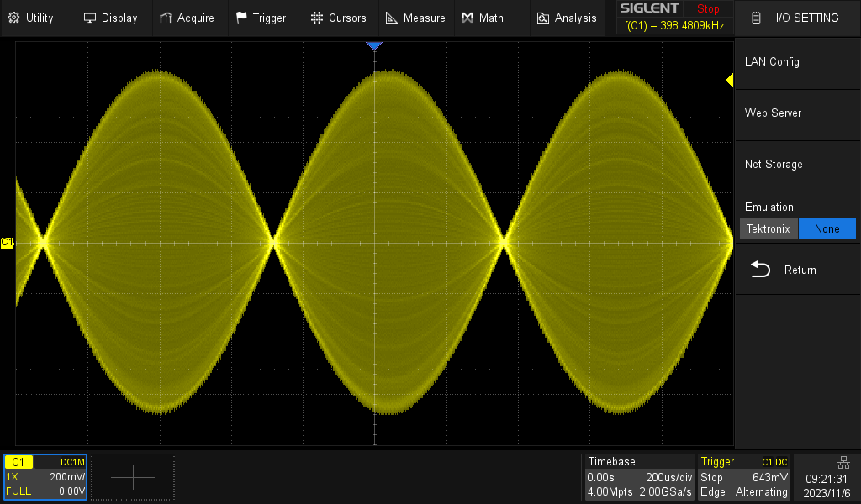
Task: Open the Cursors menu icon
Action: pos(317,18)
